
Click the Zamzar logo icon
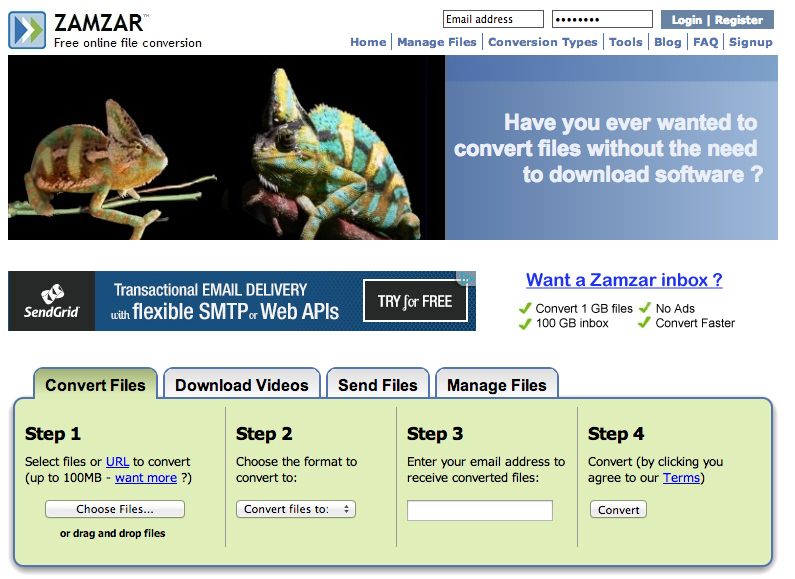coord(27,29)
